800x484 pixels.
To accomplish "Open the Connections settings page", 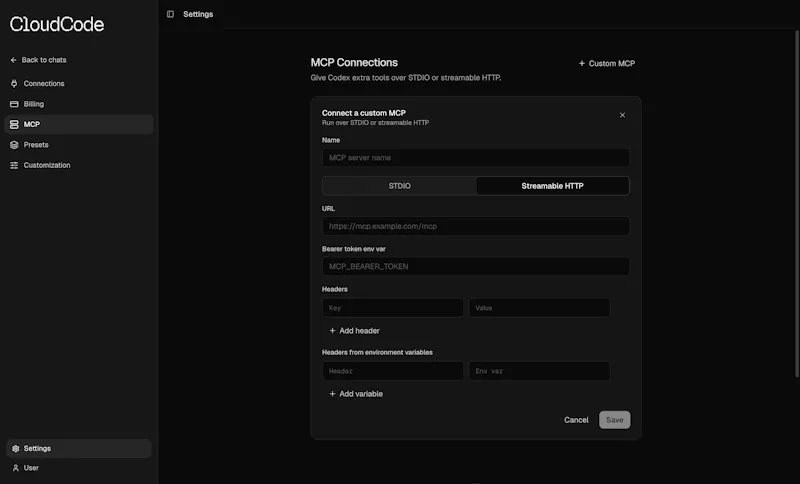I will tap(79, 84).
